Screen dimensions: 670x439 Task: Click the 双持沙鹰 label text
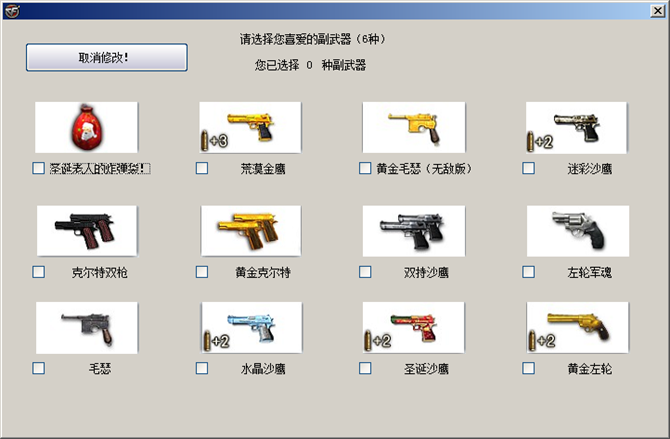click(426, 273)
